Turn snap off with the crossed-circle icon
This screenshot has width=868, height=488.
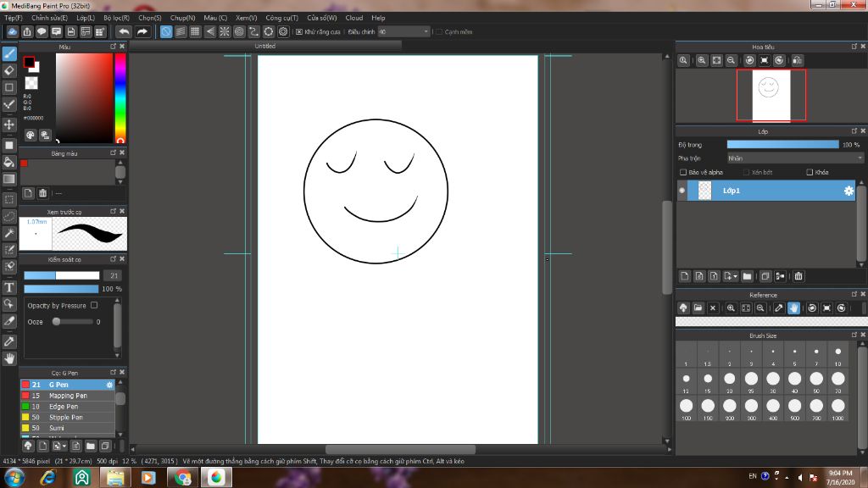pyautogui.click(x=166, y=31)
